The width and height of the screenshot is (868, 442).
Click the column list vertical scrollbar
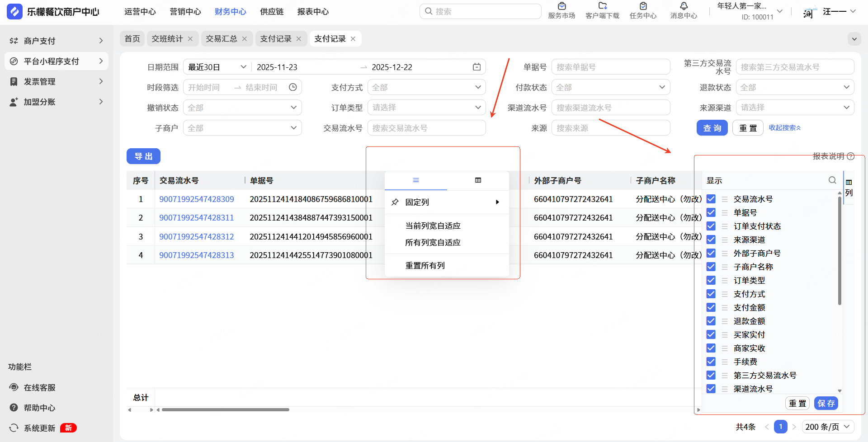(840, 251)
